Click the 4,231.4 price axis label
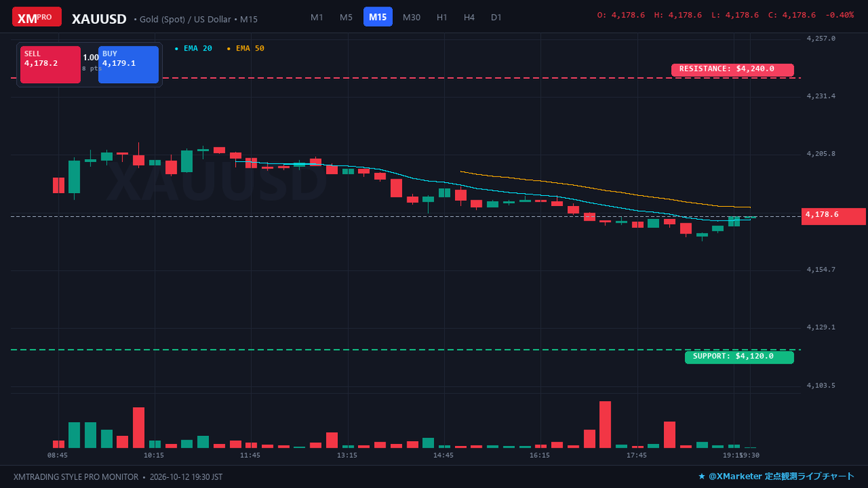The width and height of the screenshot is (868, 488). 821,96
